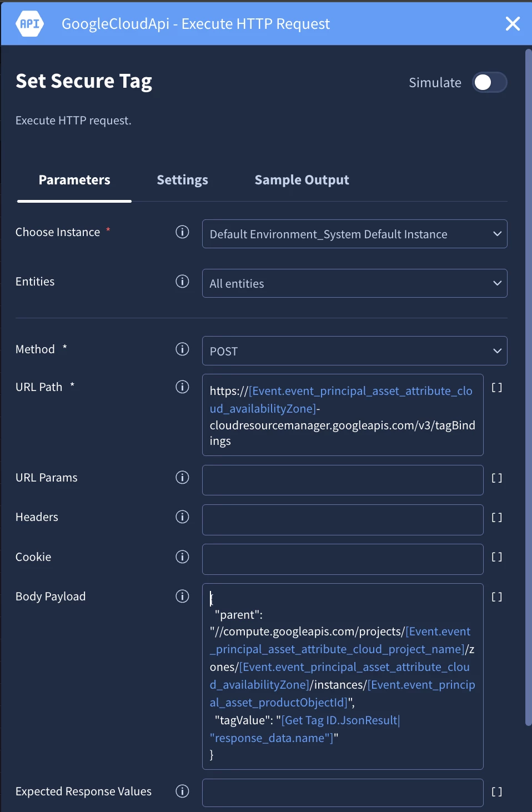Click the 'Body Payload' label
532x812 pixels.
[51, 597]
